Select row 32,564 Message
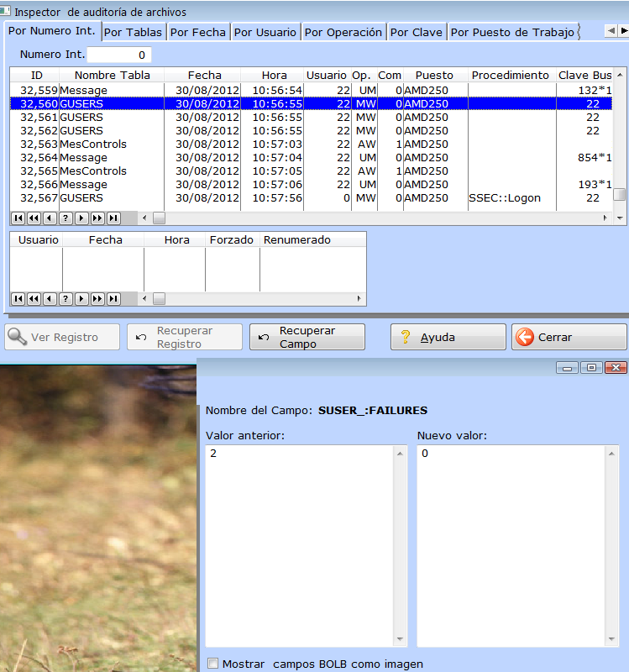This screenshot has width=629, height=672. pos(312,158)
